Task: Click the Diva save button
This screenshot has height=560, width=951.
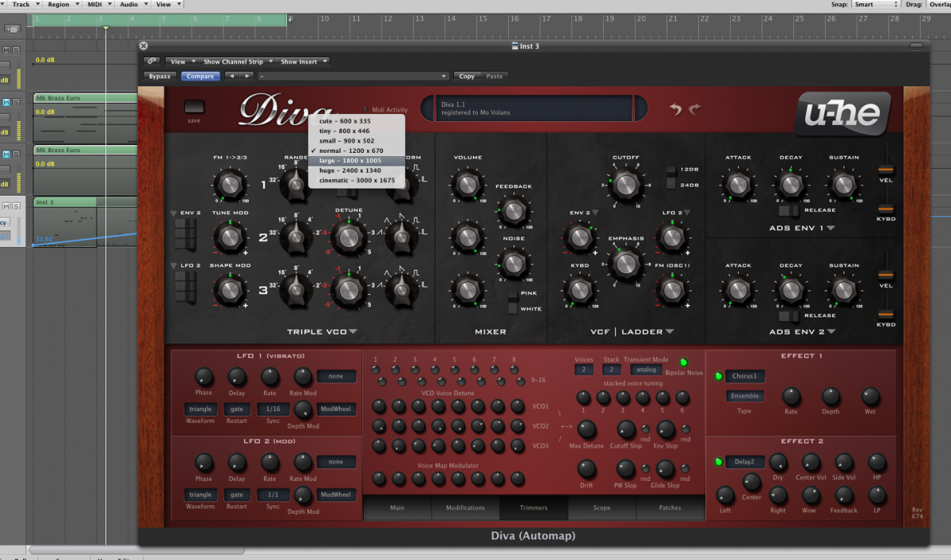Action: click(x=194, y=107)
